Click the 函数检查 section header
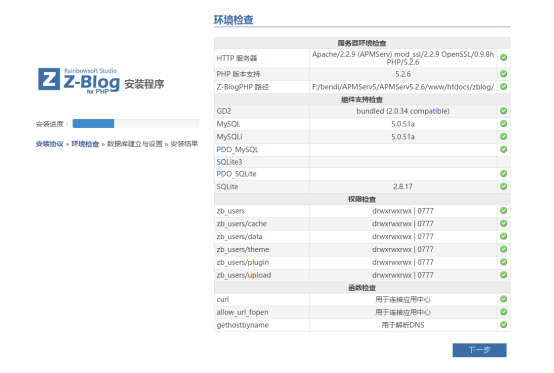This screenshot has width=554, height=373. tap(362, 288)
